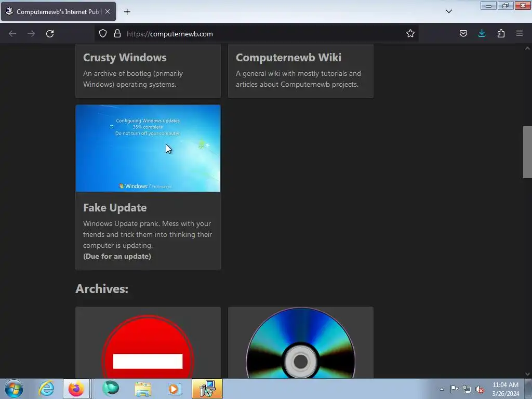Open Windows Media Player taskbar icon
Viewport: 532px width, 399px height.
175,389
